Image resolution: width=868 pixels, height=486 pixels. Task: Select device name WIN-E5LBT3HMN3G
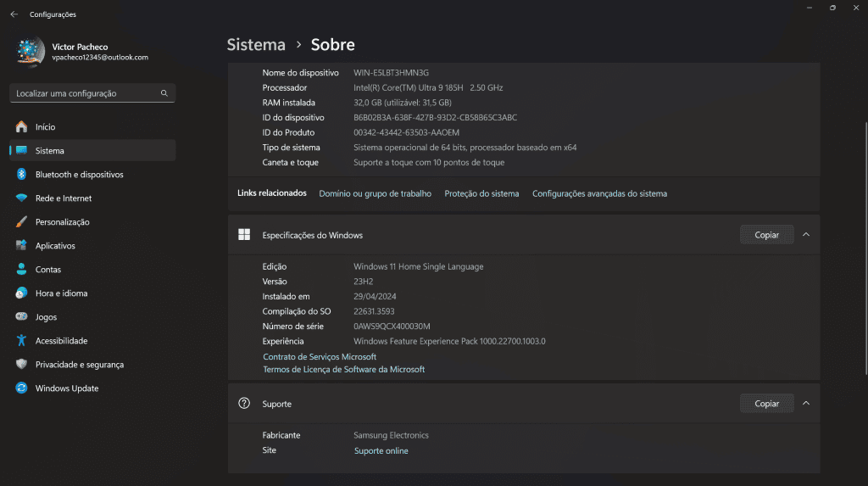pos(391,73)
